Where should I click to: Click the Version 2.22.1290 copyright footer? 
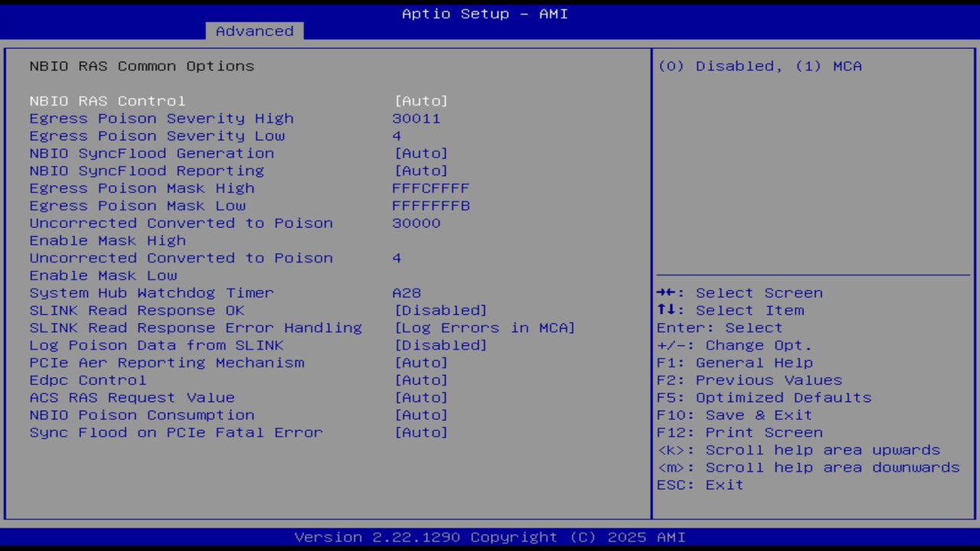pyautogui.click(x=490, y=537)
